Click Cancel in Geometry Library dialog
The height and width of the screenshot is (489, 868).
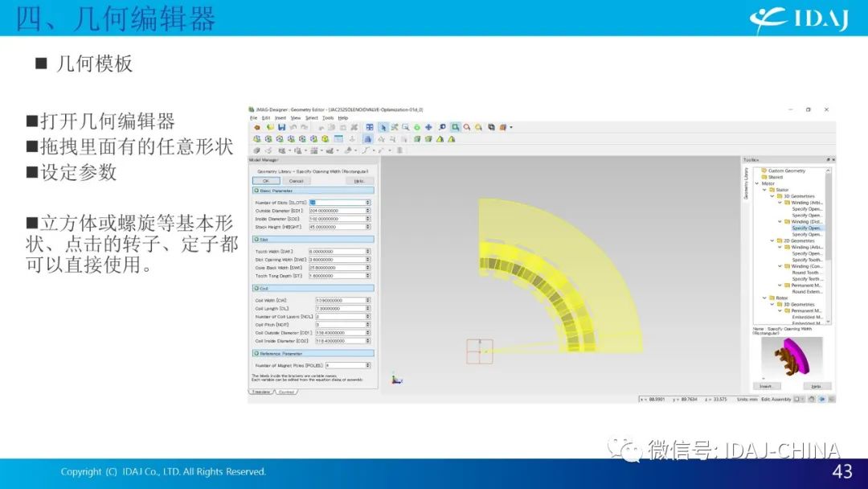click(x=297, y=180)
